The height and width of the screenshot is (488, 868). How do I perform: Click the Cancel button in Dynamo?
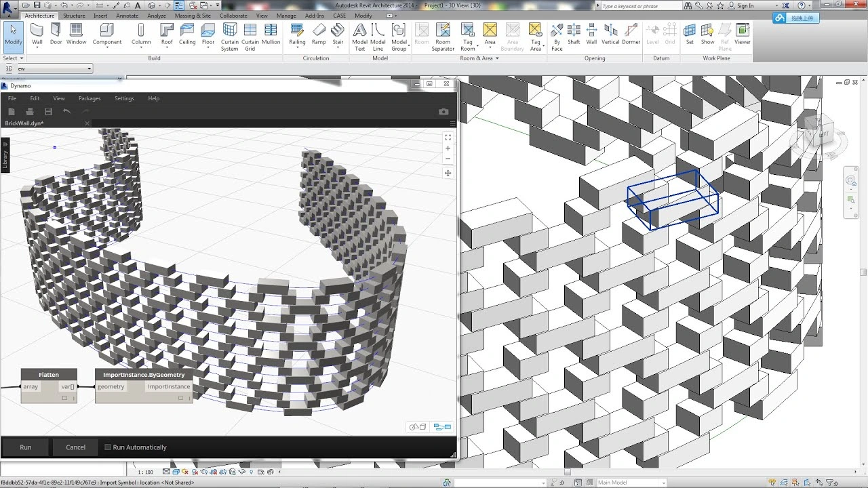click(76, 447)
